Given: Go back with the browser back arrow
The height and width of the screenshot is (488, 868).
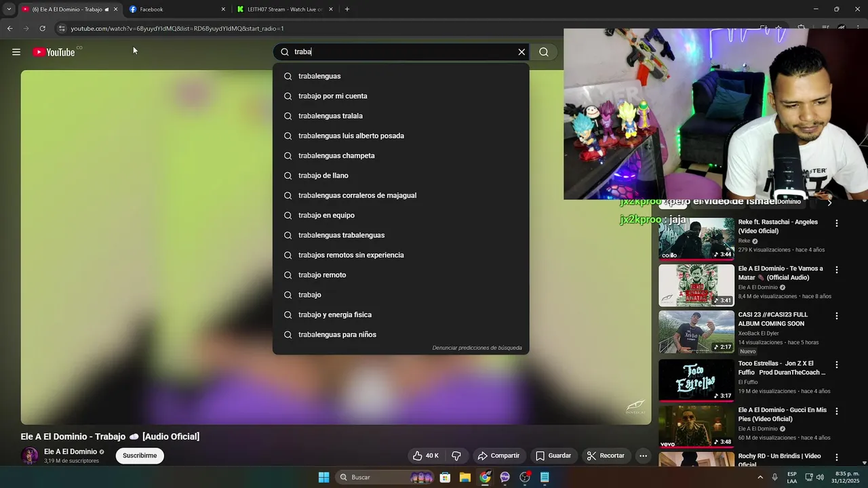Looking at the screenshot, I should tap(9, 28).
